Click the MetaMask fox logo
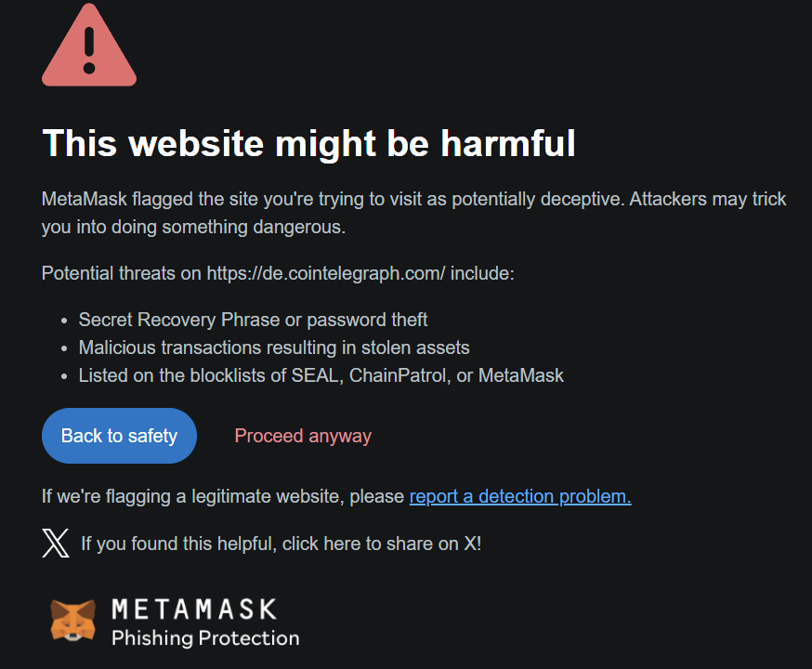Image resolution: width=812 pixels, height=669 pixels. [x=73, y=621]
